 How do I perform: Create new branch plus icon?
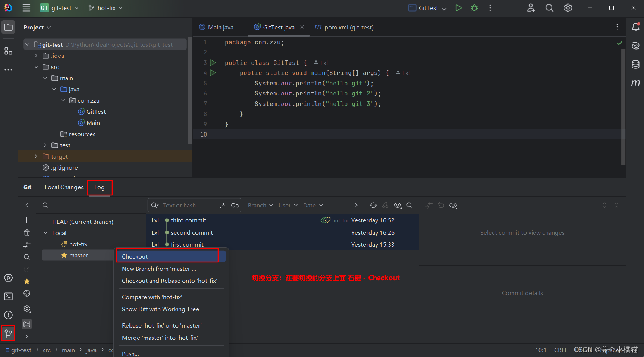(27, 220)
